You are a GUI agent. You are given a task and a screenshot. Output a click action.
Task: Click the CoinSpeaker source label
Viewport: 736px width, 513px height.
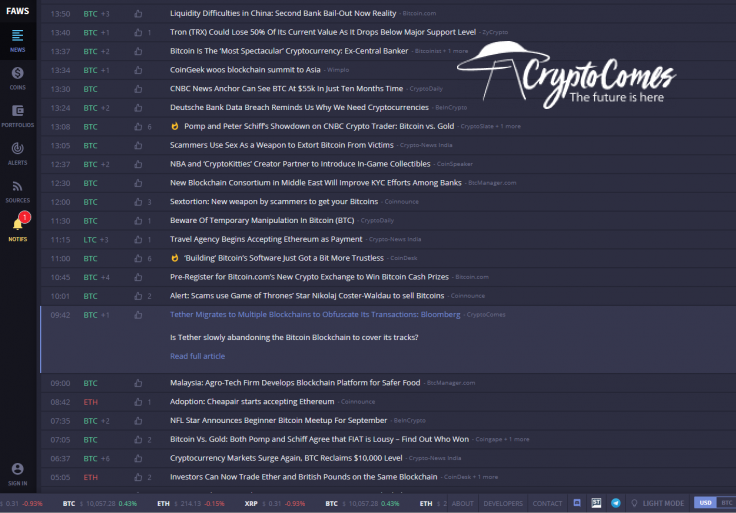point(454,164)
